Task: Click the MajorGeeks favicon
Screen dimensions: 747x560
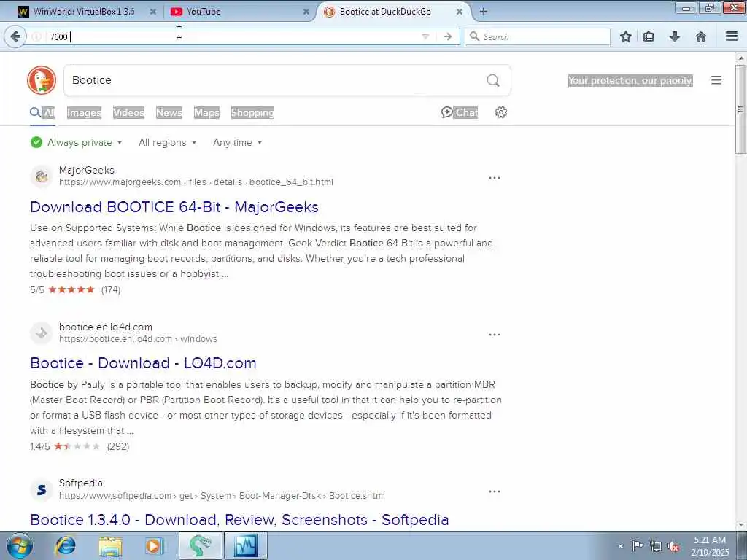Action: pos(42,176)
